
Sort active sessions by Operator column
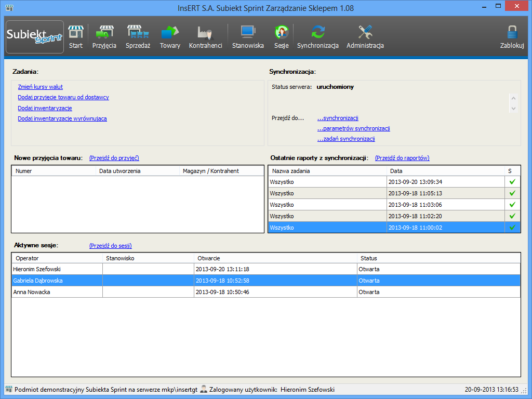coord(57,258)
